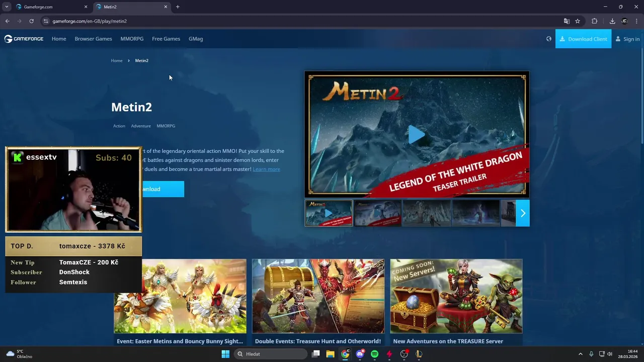Click 'Double Events: Treasure Hunt and Otherworld!' headline
Viewport: 644px width, 362px height.
(x=318, y=341)
